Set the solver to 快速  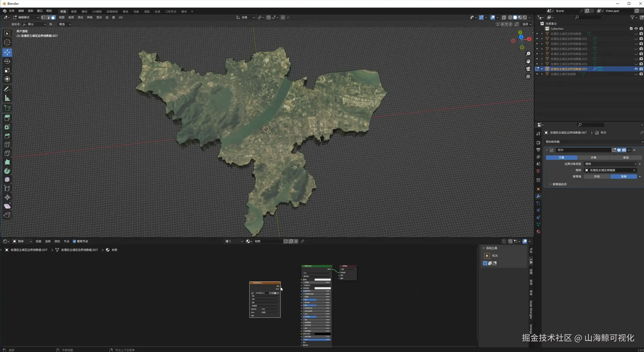point(597,177)
